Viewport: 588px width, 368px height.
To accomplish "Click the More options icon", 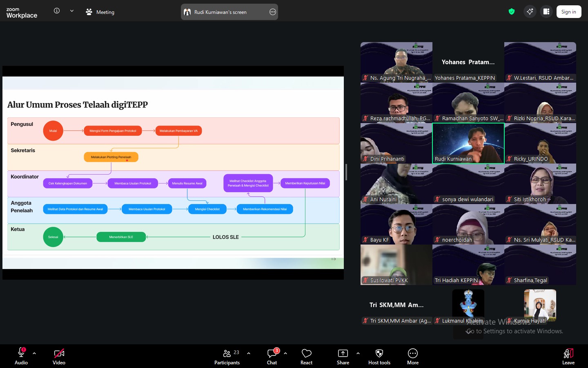I will pyautogui.click(x=413, y=357).
